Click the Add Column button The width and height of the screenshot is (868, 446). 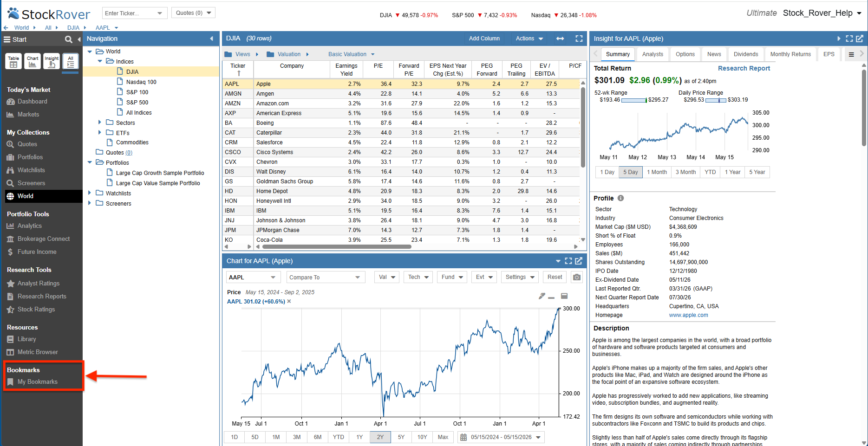click(484, 39)
